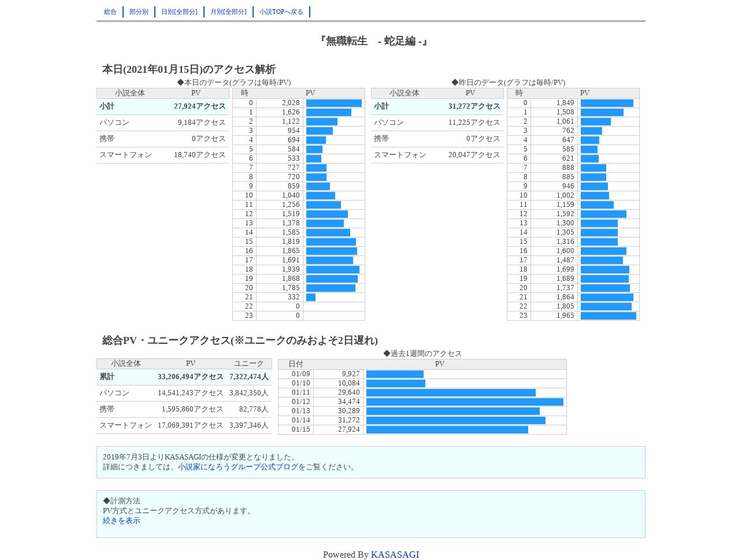This screenshot has width=742, height=560.
Task: Click yesterday's hour 0 value 1,849
Action: (x=565, y=103)
